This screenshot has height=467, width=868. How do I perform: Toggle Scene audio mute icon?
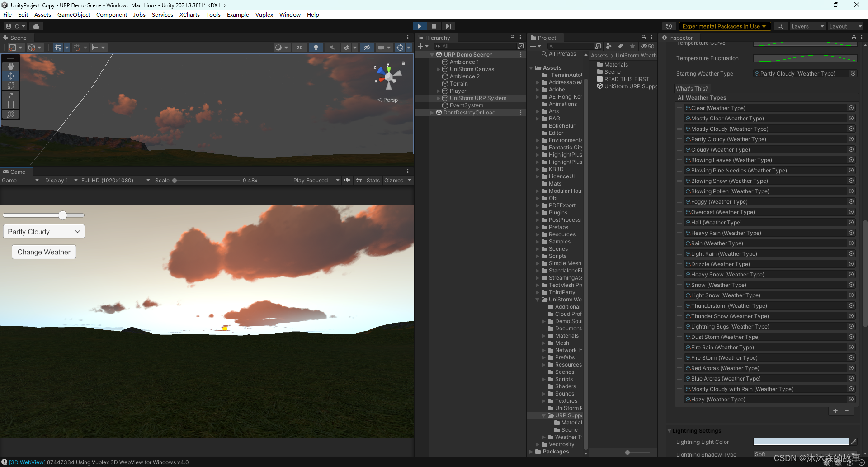click(x=332, y=48)
